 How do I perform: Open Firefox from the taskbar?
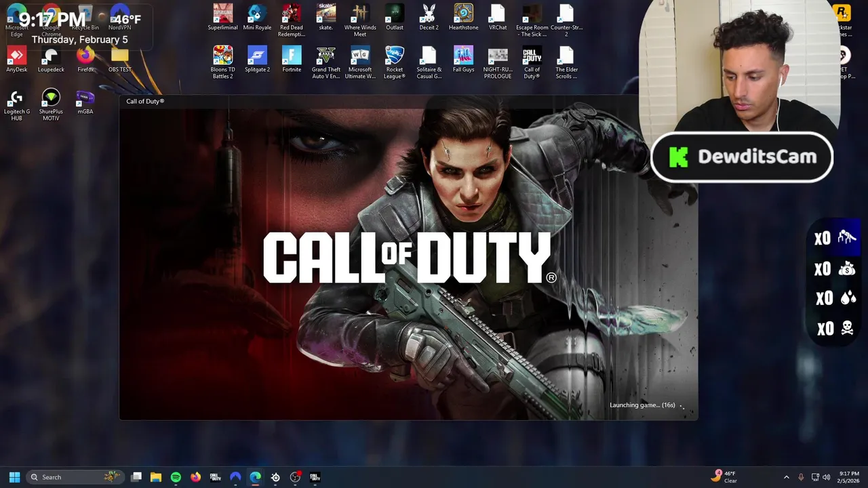(195, 477)
